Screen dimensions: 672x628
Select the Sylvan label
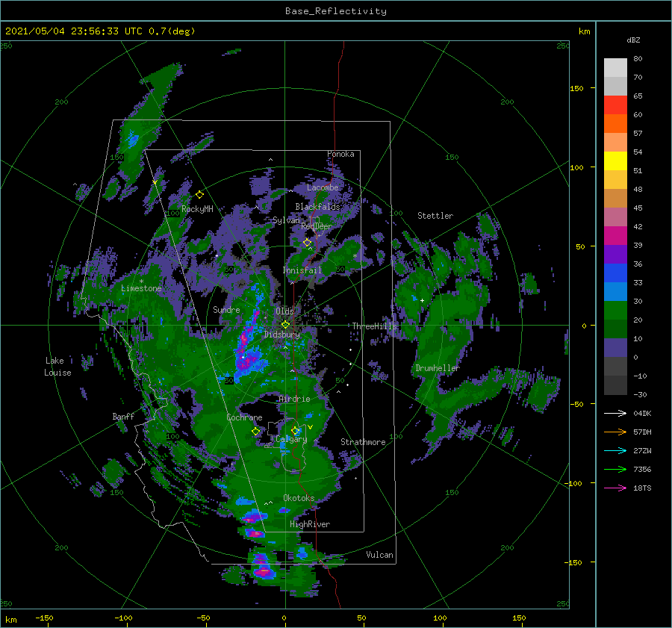[x=286, y=220]
